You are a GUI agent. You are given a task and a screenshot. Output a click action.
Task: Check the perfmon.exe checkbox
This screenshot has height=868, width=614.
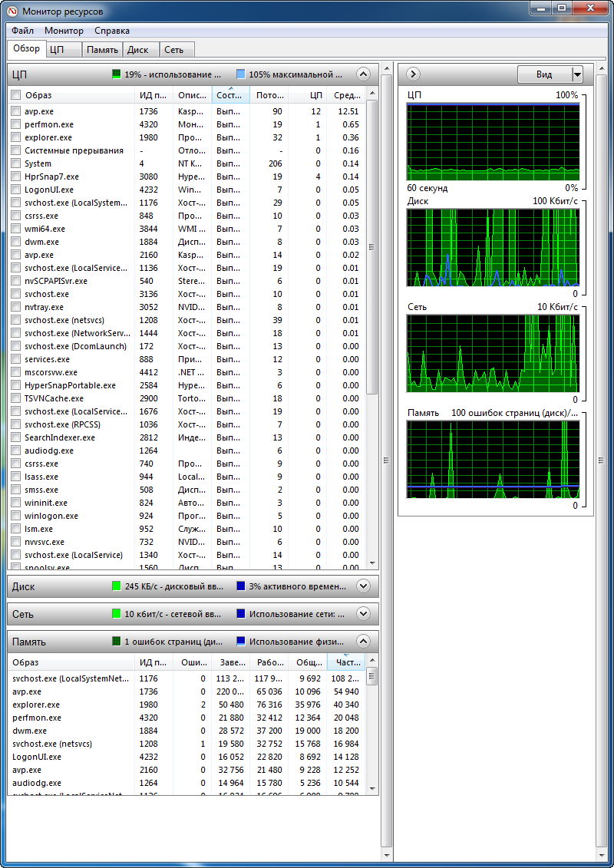(x=16, y=124)
